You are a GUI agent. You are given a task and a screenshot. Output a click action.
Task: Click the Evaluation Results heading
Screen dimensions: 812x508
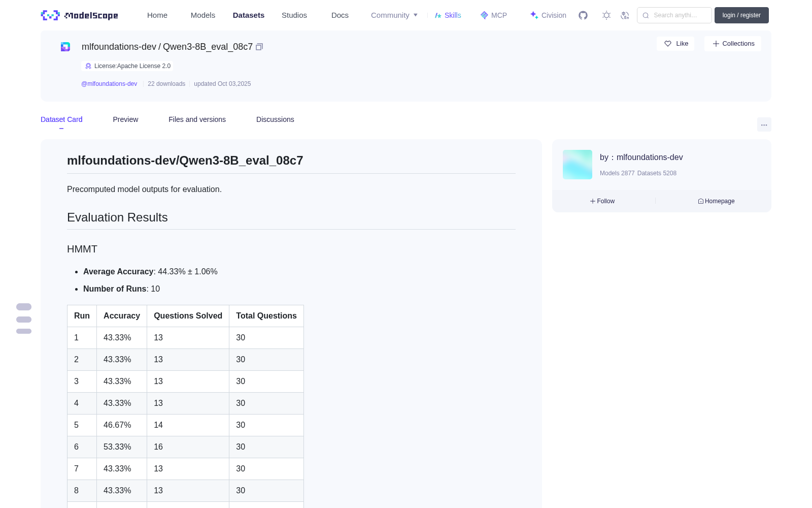coord(117,217)
